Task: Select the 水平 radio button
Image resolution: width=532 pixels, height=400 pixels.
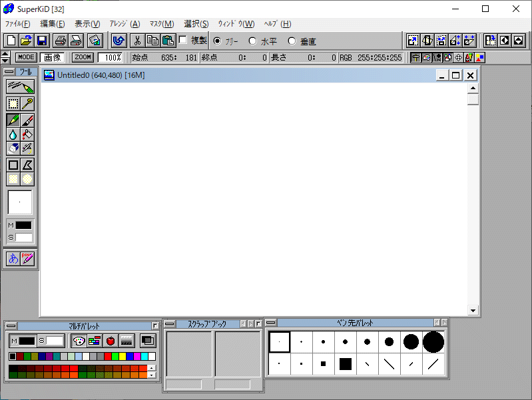Action: (x=252, y=41)
